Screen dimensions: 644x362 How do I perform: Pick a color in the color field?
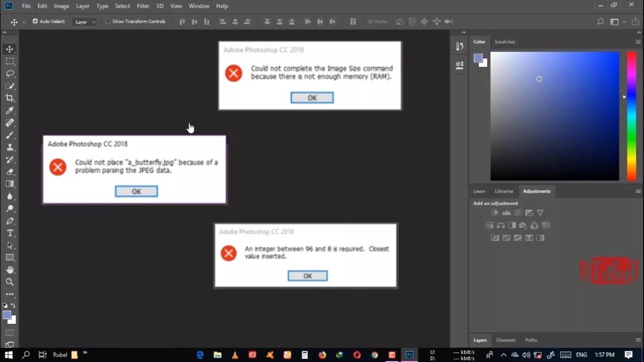554,116
